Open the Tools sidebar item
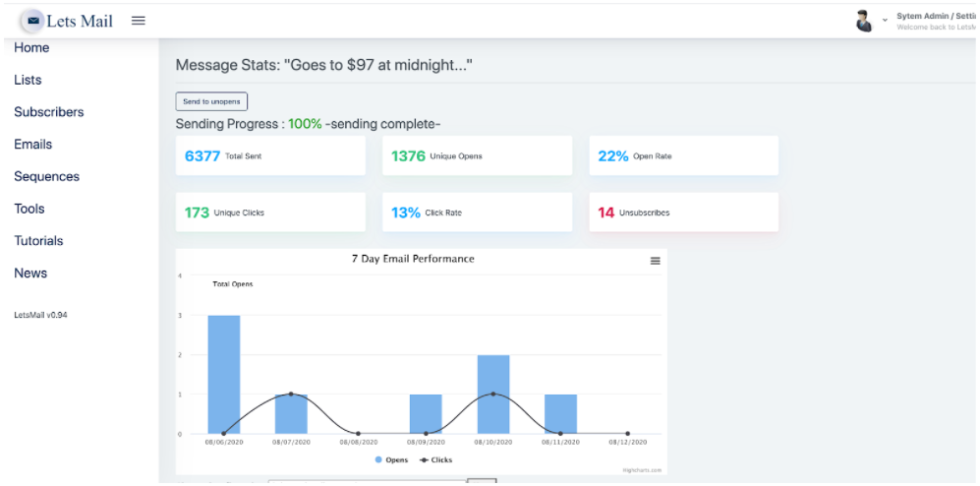The width and height of the screenshot is (980, 486). tap(29, 209)
